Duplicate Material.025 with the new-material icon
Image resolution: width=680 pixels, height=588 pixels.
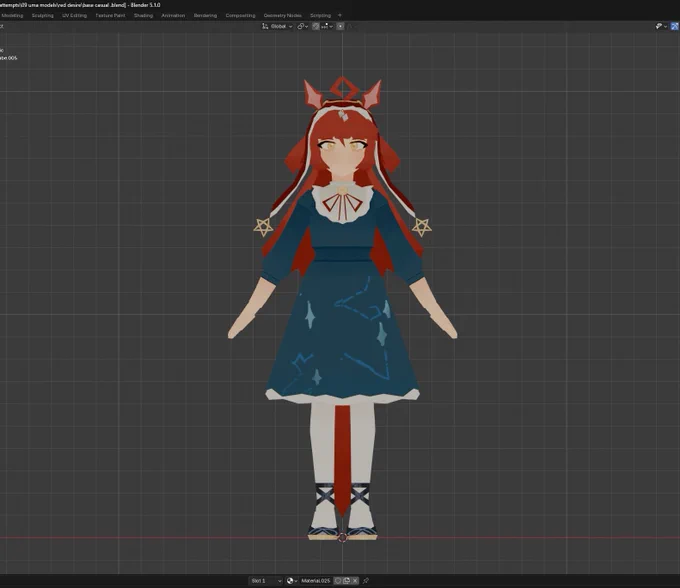coord(347,581)
